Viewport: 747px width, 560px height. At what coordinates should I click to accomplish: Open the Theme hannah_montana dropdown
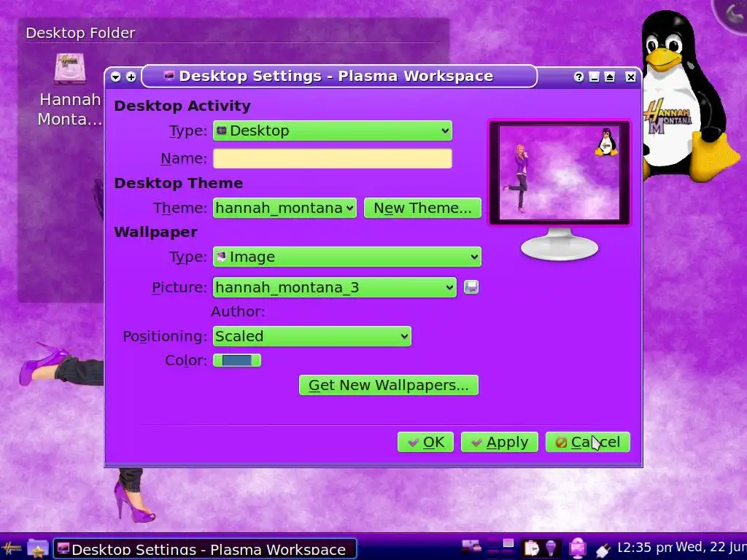click(x=285, y=208)
